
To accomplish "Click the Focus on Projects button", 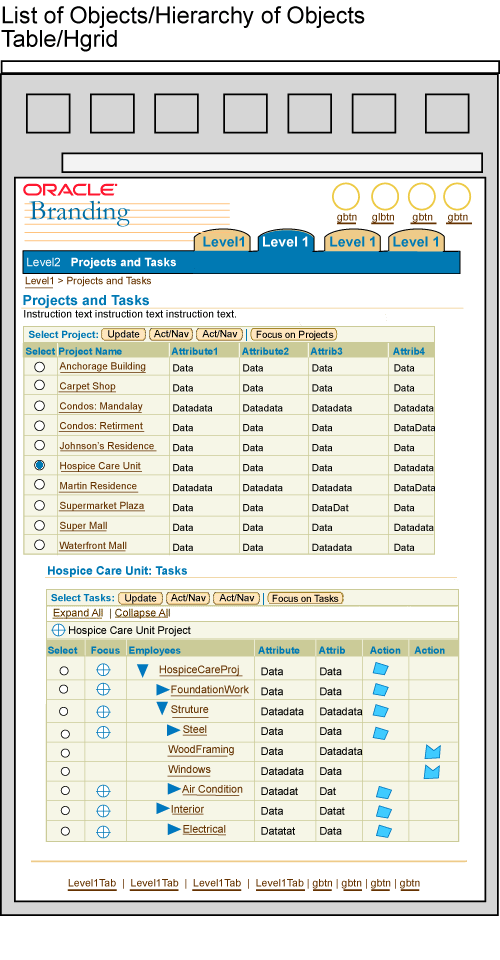I will pos(294,334).
